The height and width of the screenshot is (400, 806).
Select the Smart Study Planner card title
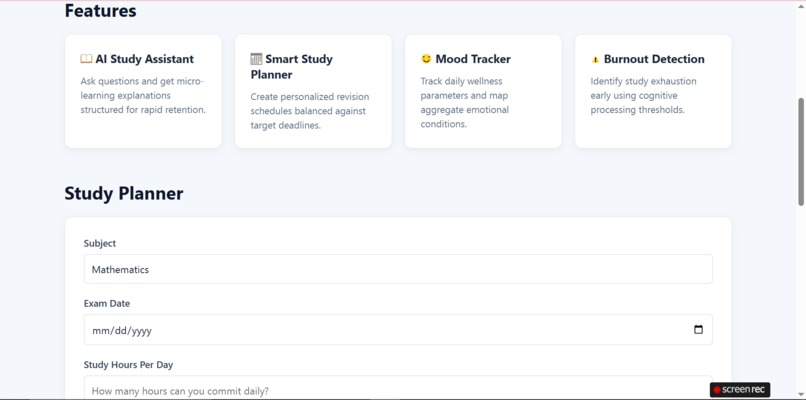coord(291,67)
